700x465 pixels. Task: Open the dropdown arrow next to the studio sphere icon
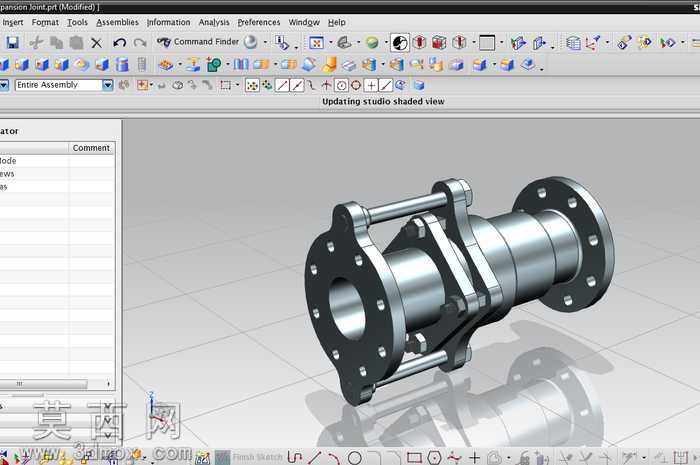265,42
